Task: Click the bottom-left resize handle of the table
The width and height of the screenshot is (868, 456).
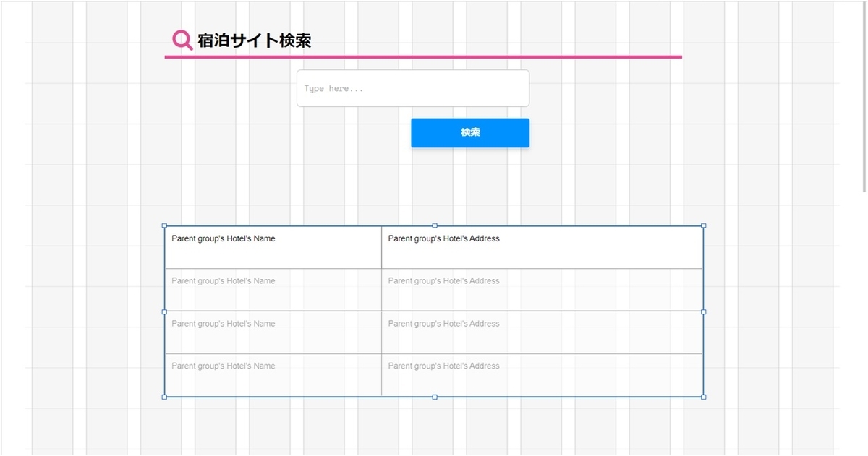Action: pos(164,397)
